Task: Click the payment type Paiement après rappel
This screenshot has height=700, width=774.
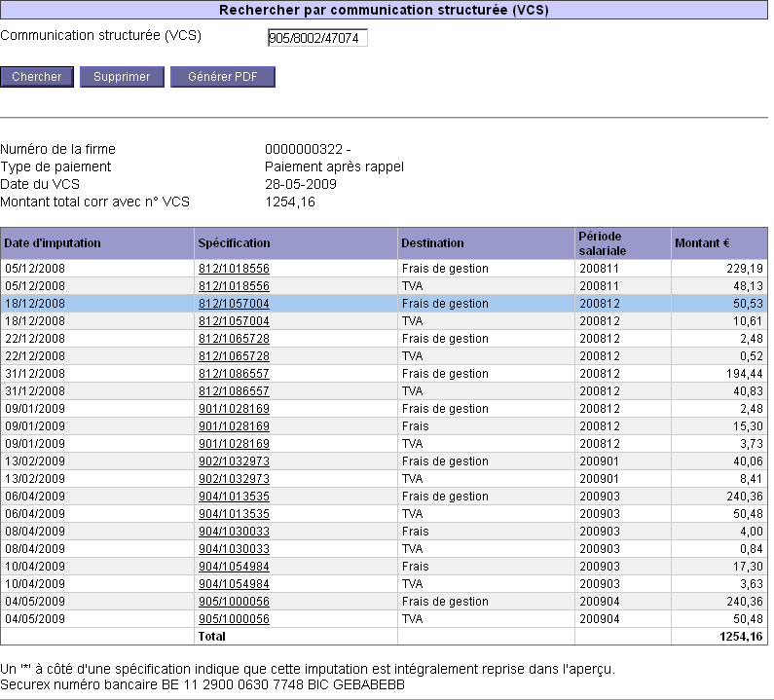Action: 334,166
